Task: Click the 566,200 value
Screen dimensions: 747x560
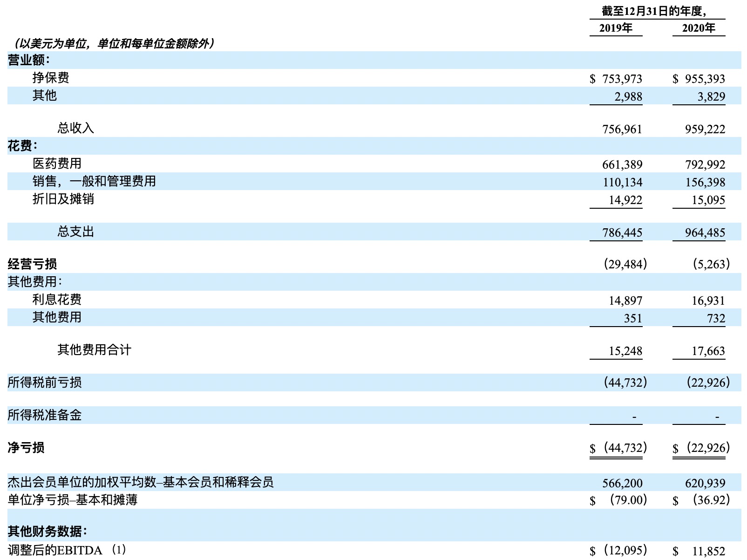Action: pos(622,483)
